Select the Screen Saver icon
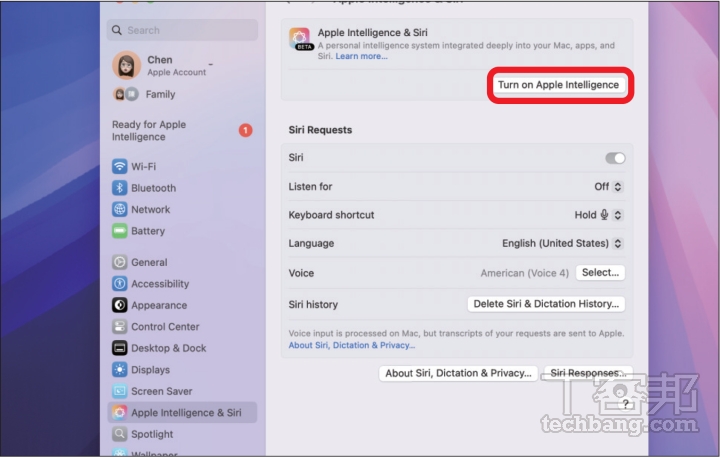The width and height of the screenshot is (720, 457). pyautogui.click(x=119, y=391)
